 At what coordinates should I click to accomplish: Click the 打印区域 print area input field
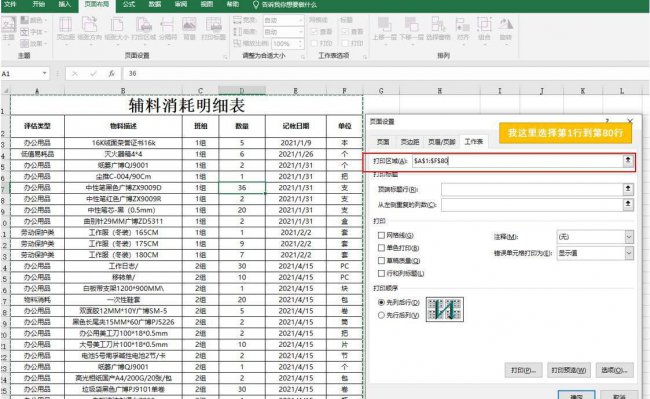[517, 160]
